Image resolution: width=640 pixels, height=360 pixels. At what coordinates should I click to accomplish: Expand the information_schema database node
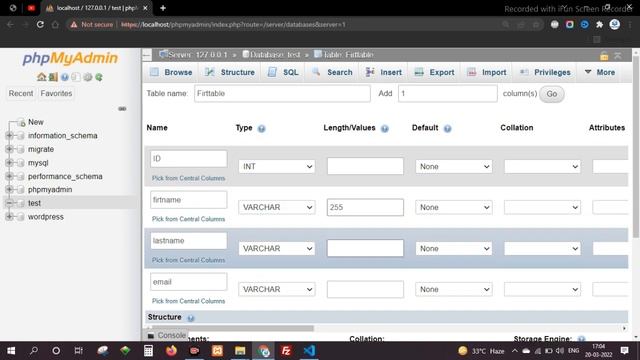9,136
